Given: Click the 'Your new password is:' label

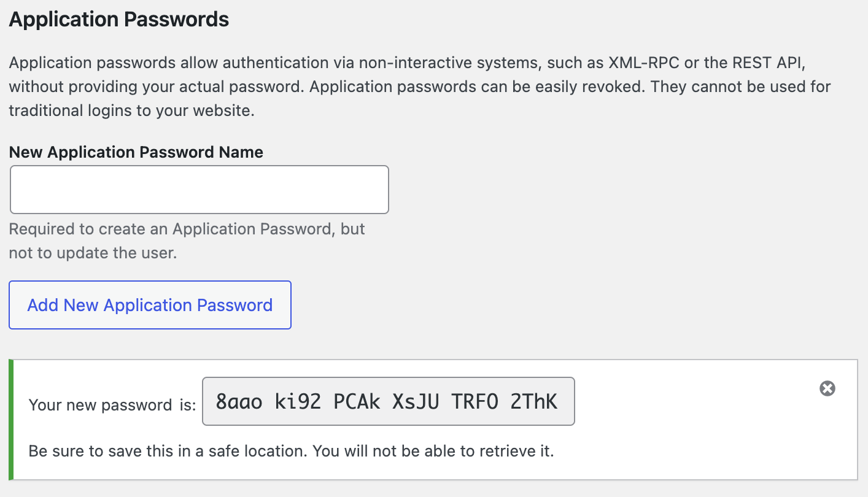Looking at the screenshot, I should 112,405.
